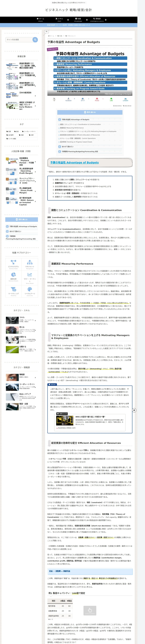
Task: Expand dropdown arrow beside スキル menu
Action: tap(68, 20)
